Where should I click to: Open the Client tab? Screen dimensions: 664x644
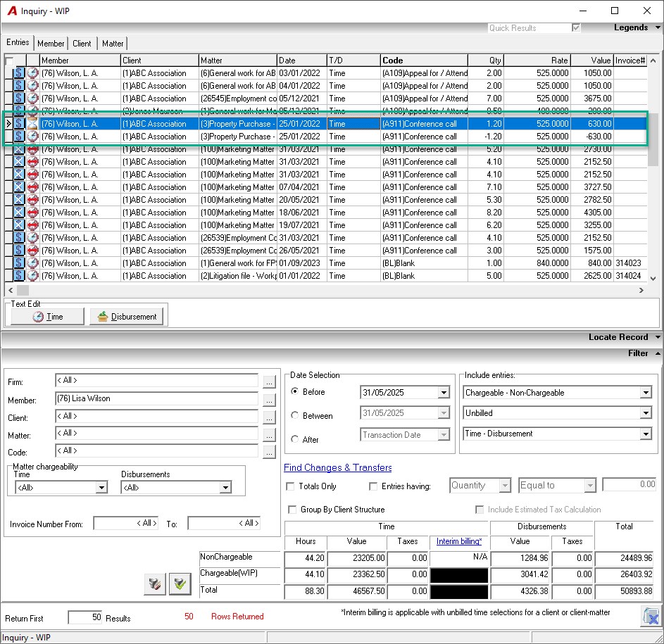[x=82, y=44]
